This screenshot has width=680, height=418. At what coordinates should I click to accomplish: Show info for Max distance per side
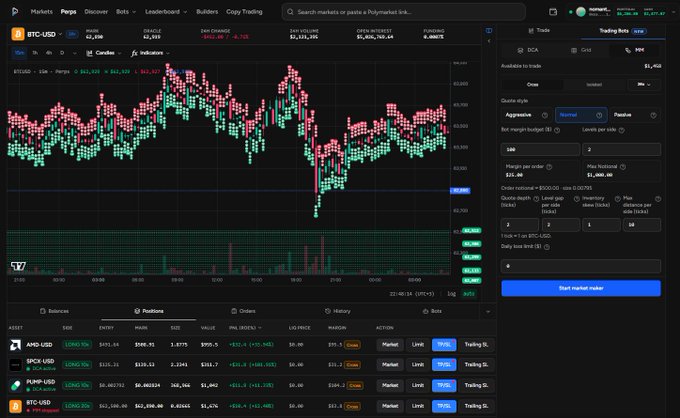coord(658,199)
